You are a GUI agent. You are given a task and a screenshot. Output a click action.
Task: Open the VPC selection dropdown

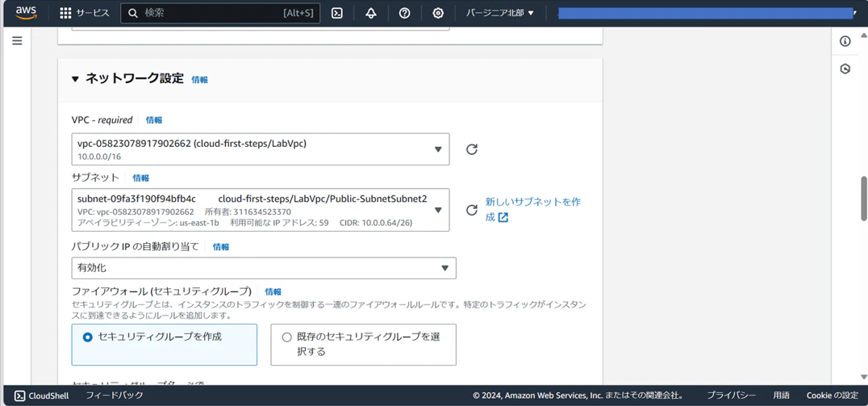(x=261, y=149)
